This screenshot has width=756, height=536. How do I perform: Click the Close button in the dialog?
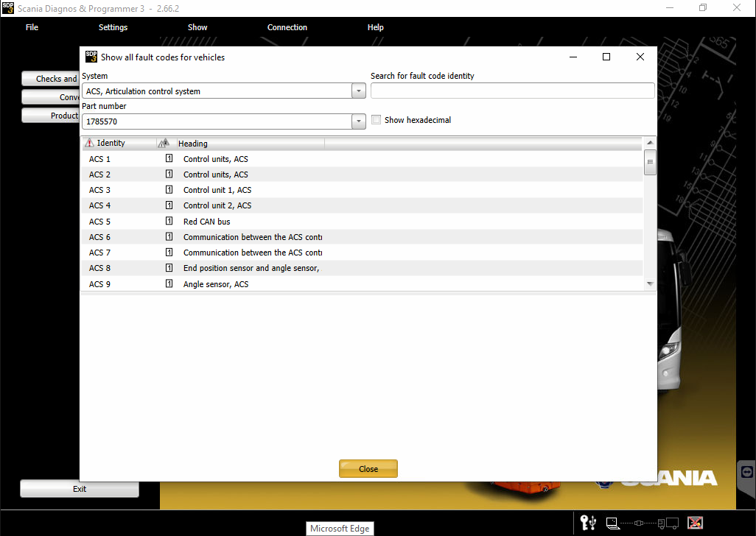pyautogui.click(x=368, y=469)
